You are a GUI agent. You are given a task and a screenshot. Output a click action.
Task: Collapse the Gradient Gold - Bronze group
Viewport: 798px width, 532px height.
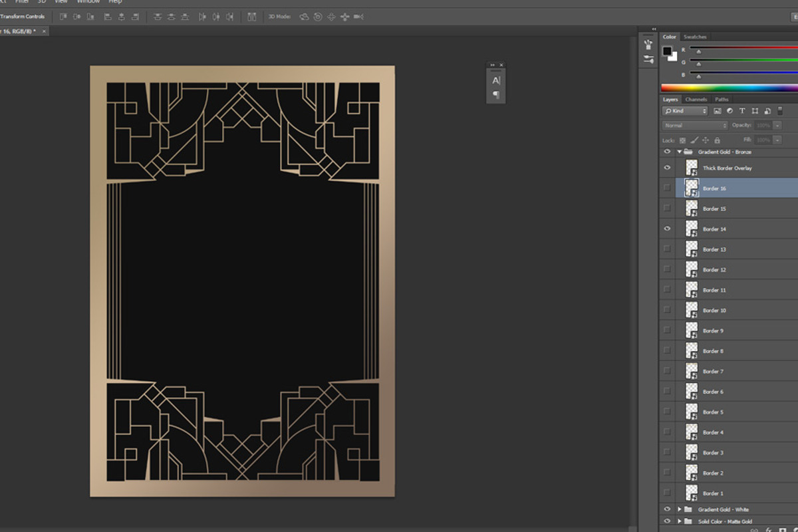click(680, 152)
